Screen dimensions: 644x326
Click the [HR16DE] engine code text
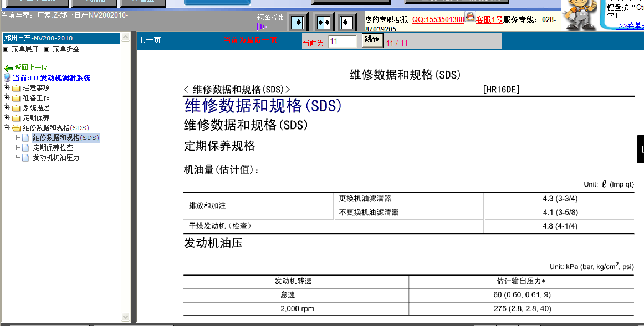pyautogui.click(x=502, y=90)
